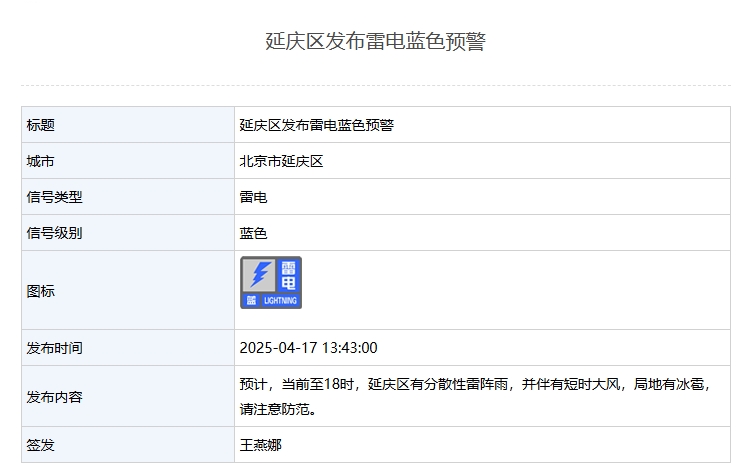
Task: Click the signal level value 蓝色
Action: (x=253, y=233)
